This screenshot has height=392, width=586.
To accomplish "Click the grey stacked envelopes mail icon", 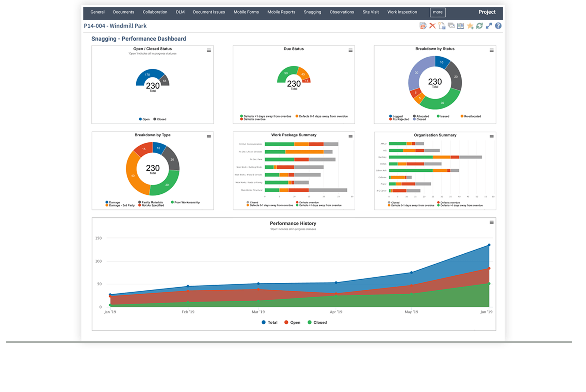I will [x=451, y=26].
